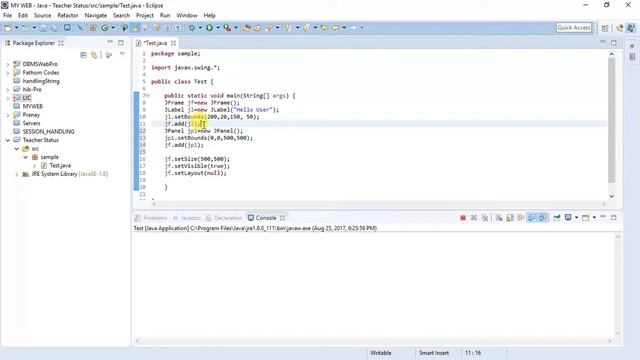Click Remove Launch icon in Console toolbar
This screenshot has height=360, width=640.
[474, 218]
